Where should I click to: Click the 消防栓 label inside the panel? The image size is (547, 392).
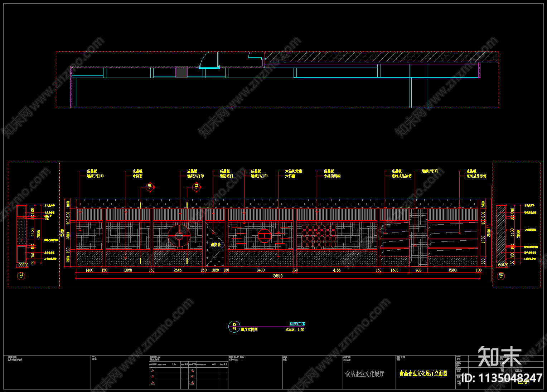[216, 245]
